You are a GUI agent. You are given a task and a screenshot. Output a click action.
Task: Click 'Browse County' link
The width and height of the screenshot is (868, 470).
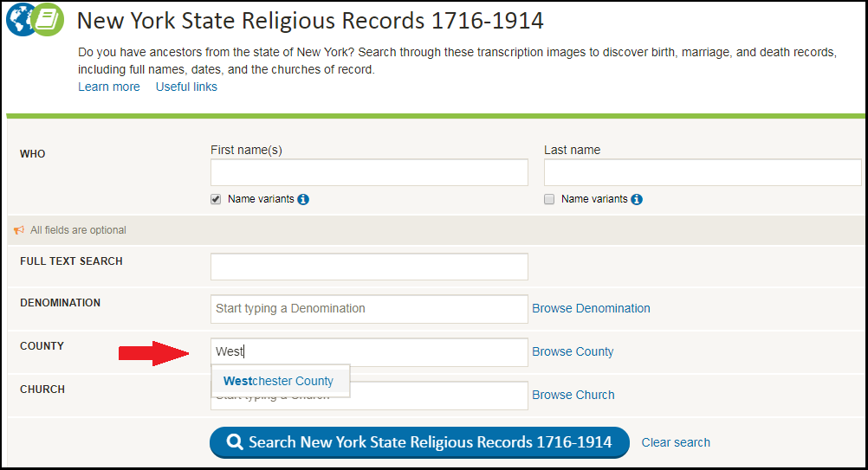pos(573,351)
